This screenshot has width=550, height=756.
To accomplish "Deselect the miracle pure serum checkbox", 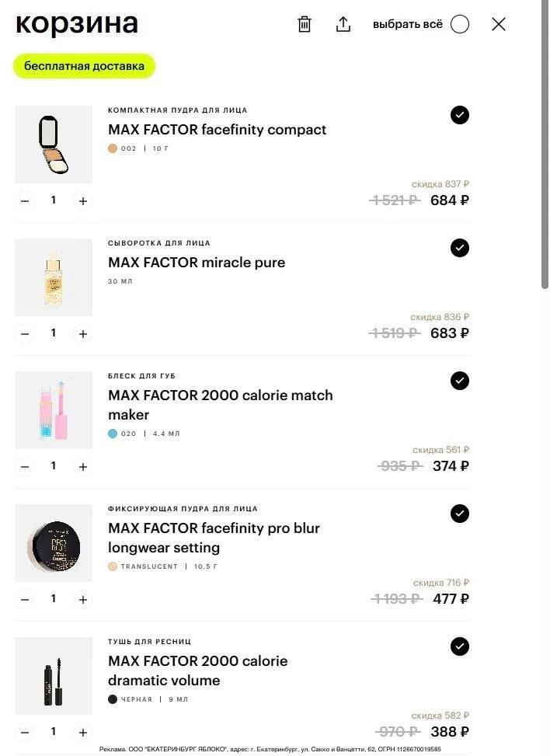I will point(460,248).
